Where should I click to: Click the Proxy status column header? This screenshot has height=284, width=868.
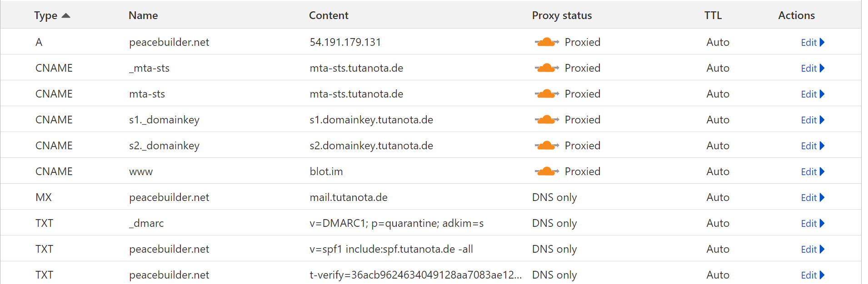pyautogui.click(x=562, y=15)
